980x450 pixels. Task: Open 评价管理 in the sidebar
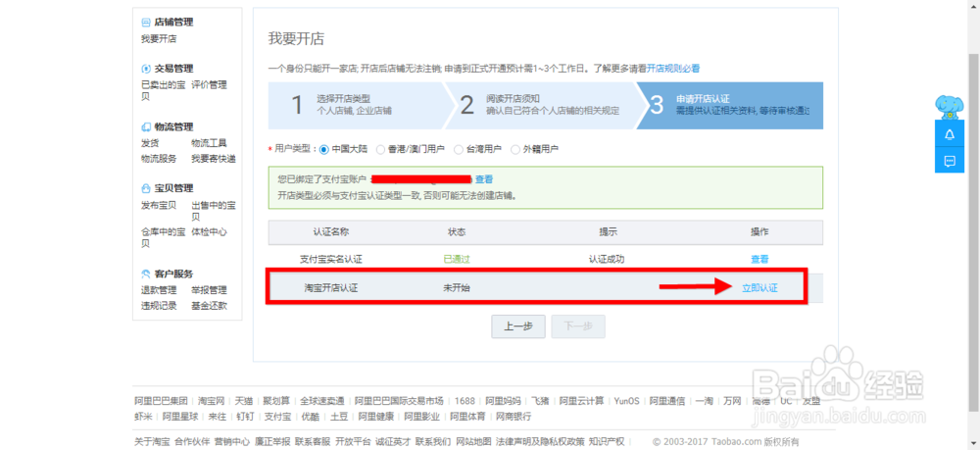(x=210, y=85)
